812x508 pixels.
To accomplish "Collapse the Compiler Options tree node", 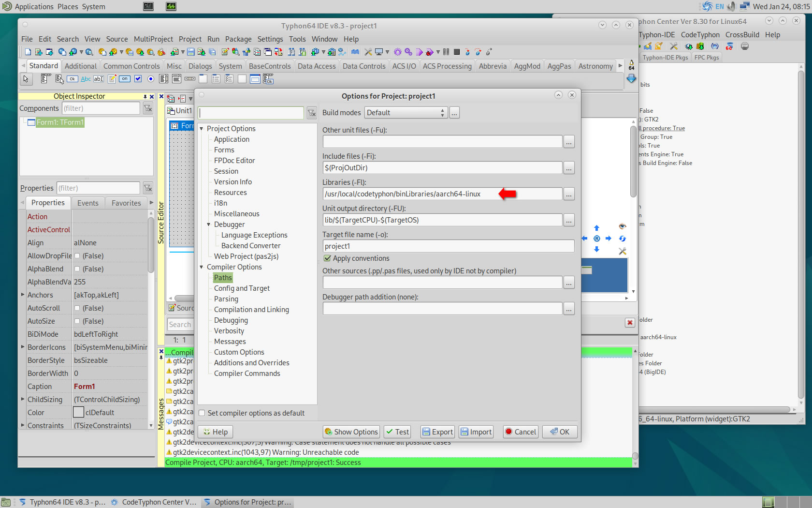I will (202, 267).
